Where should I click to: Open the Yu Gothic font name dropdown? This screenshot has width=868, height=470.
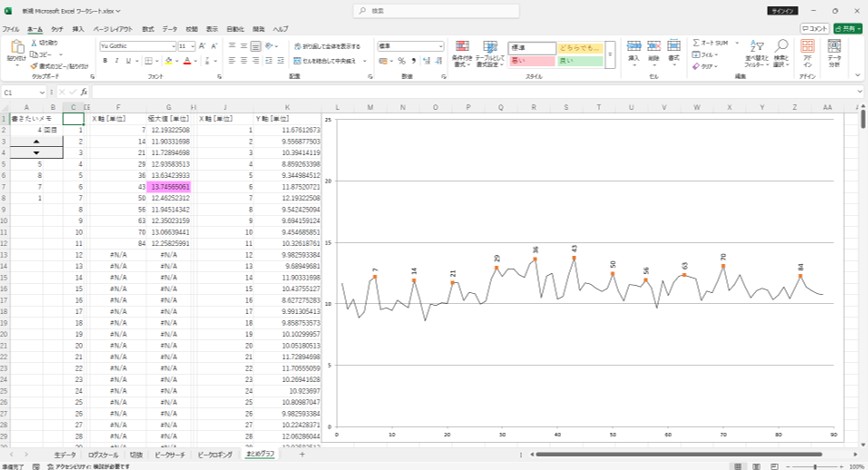coord(173,46)
